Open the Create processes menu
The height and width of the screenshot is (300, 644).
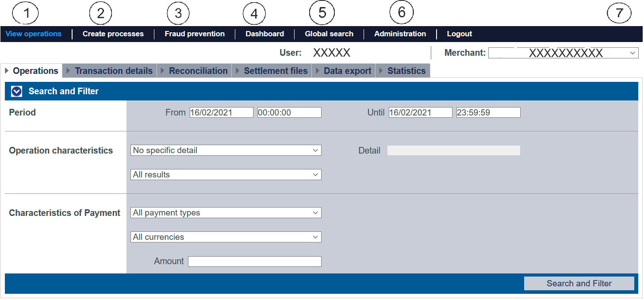(113, 34)
